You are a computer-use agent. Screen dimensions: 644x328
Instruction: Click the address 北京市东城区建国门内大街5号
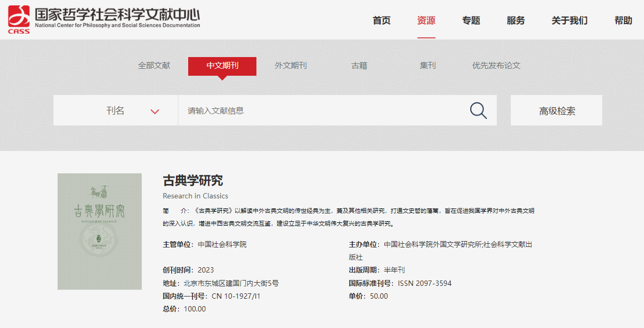(x=231, y=283)
